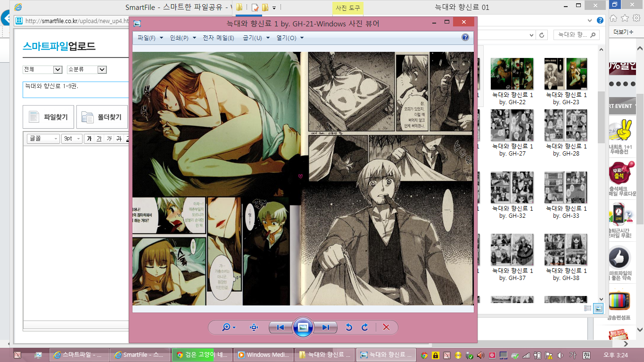Toggle the 한 Korean input mode indicator
This screenshot has width=644, height=362.
[x=586, y=355]
